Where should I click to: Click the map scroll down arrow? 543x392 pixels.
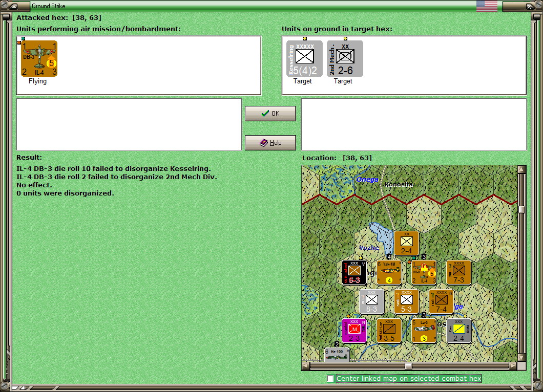522,357
